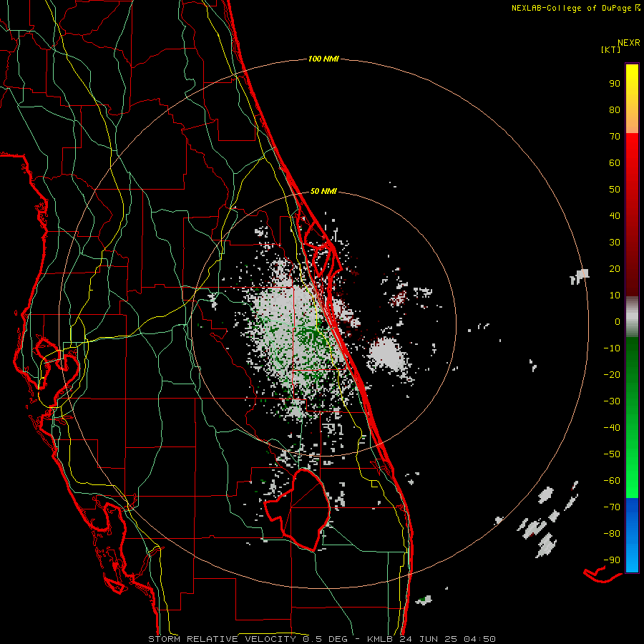
Task: Click the positive 40 scale label
Action: pyautogui.click(x=615, y=216)
